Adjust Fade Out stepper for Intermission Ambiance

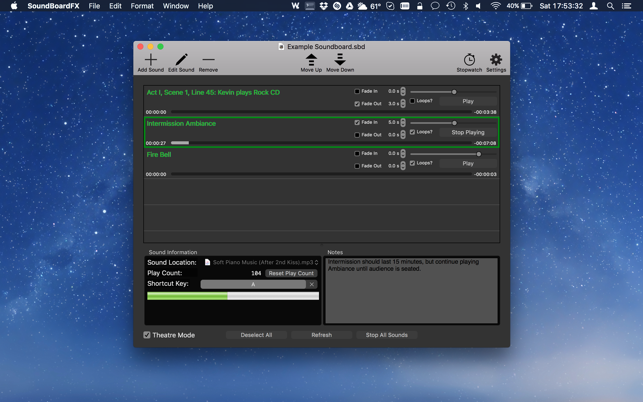point(403,135)
